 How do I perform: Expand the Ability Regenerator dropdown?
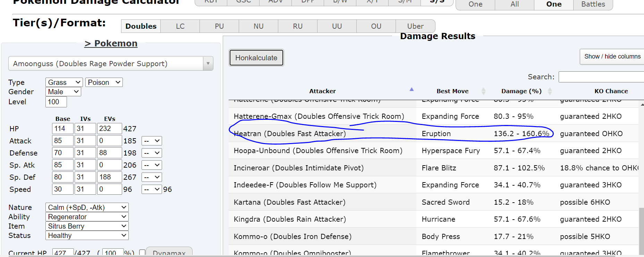[87, 216]
